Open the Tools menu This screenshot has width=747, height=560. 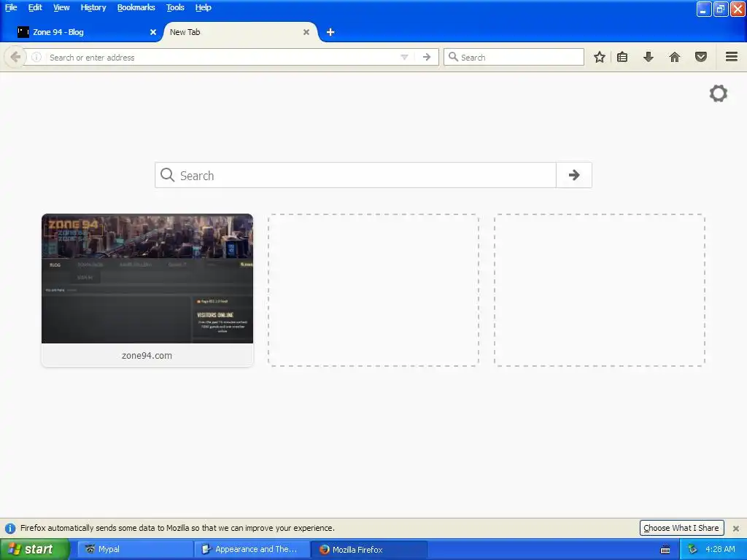(x=175, y=7)
